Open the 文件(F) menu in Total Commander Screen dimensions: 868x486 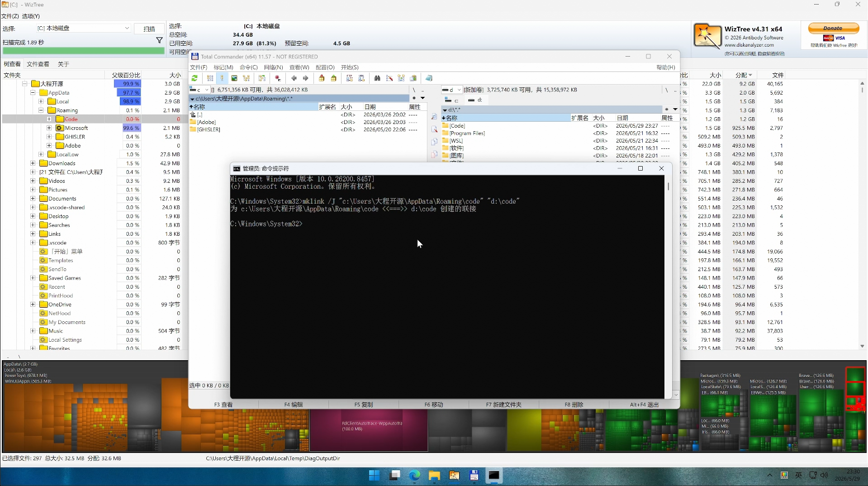click(199, 67)
